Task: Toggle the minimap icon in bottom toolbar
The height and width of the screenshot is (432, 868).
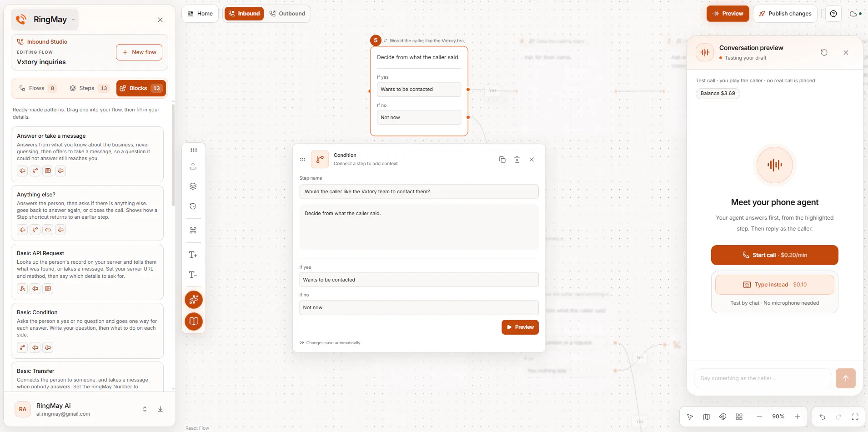Action: (x=707, y=417)
